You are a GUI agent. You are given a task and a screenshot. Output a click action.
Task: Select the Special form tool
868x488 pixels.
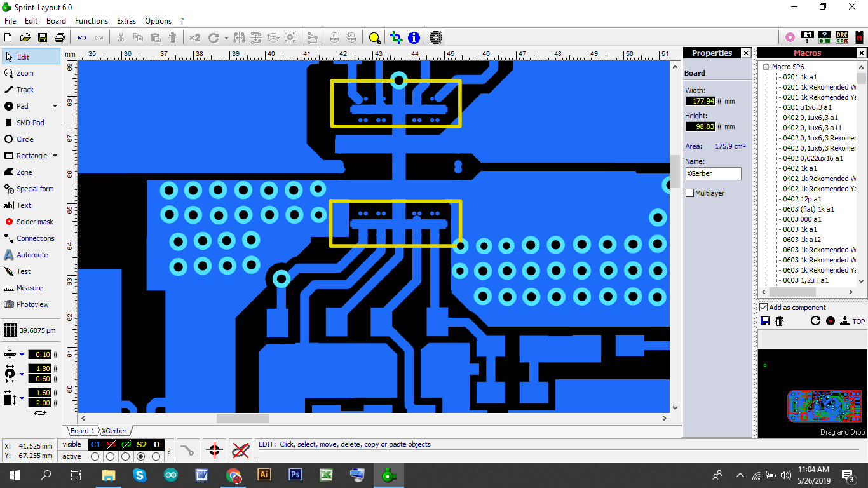[x=31, y=189]
